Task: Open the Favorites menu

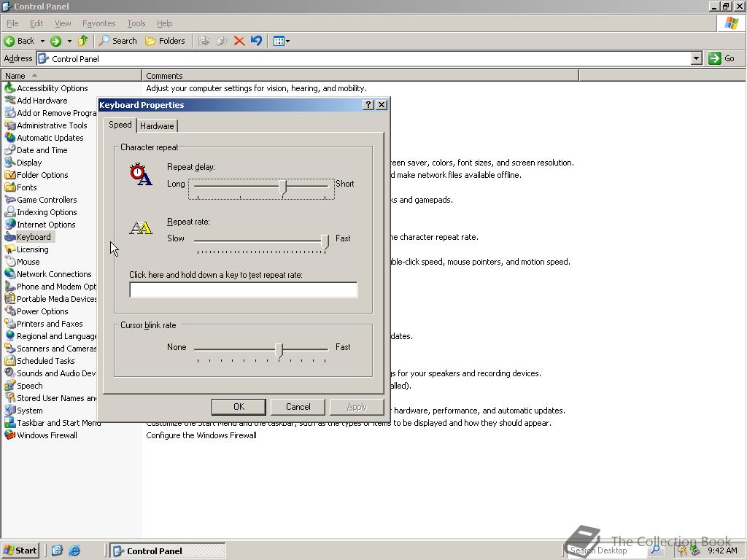Action: (x=98, y=23)
